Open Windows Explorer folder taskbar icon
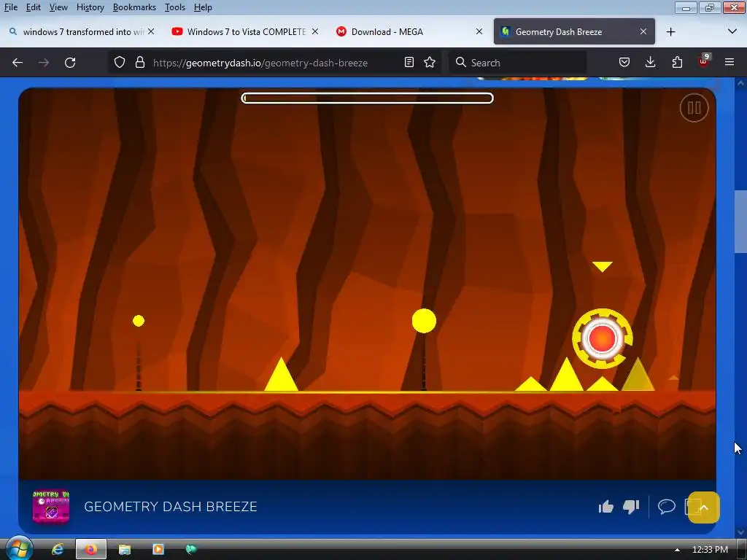 click(x=124, y=550)
